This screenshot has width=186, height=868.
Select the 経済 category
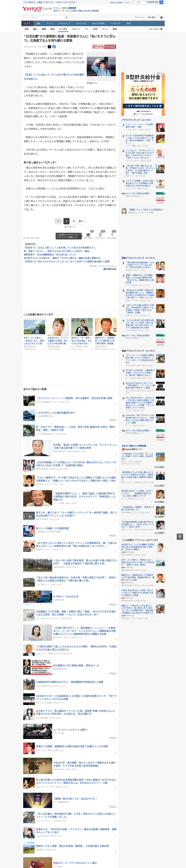tap(52, 29)
